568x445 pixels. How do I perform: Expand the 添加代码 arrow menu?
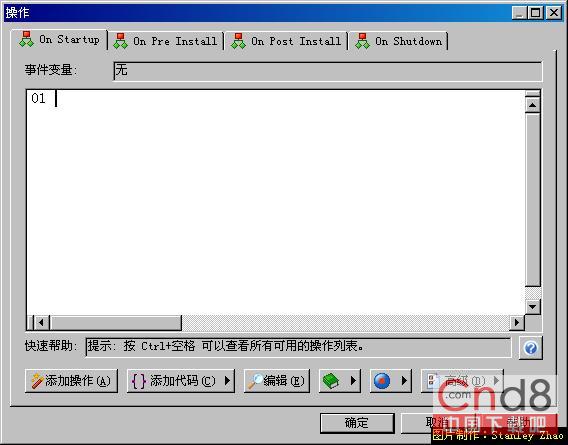pyautogui.click(x=227, y=381)
